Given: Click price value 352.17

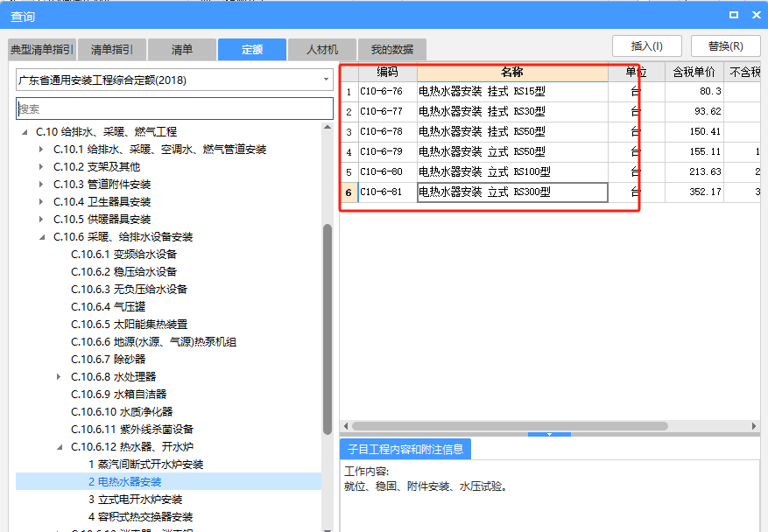Looking at the screenshot, I should tap(705, 192).
